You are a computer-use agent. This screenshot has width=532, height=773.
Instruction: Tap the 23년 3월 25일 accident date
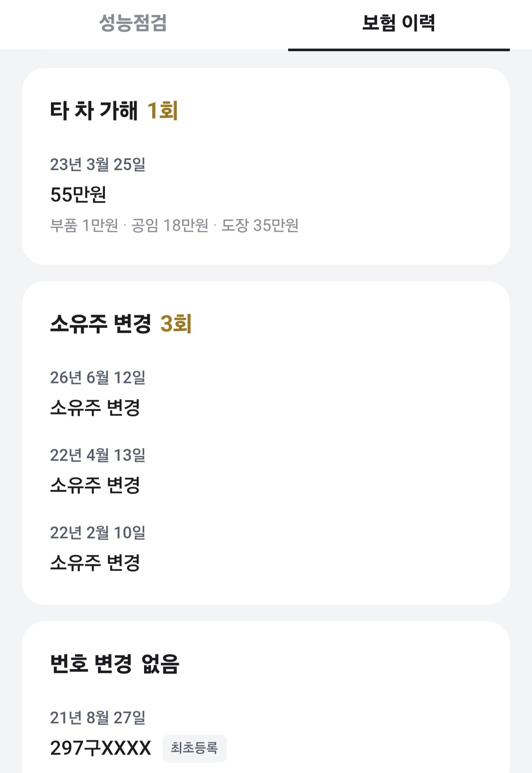tap(98, 164)
